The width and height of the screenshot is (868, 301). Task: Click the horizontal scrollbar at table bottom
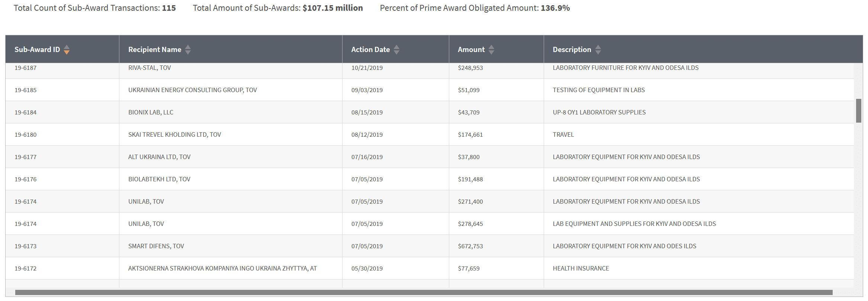coord(424,292)
